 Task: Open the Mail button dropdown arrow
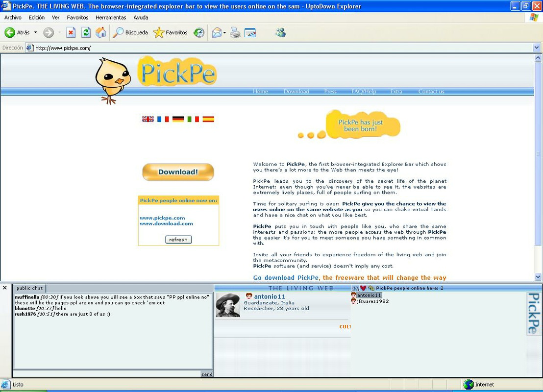[x=224, y=32]
